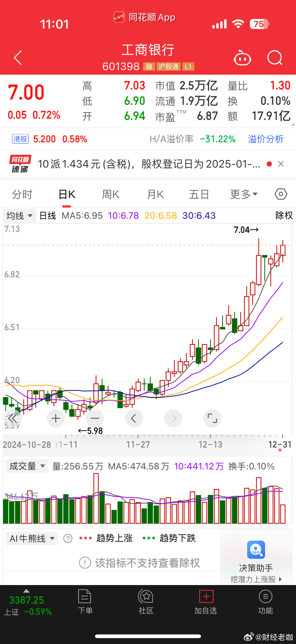This screenshot has height=644, width=296.
Task: Switch to 周K tab
Action: pos(111,194)
